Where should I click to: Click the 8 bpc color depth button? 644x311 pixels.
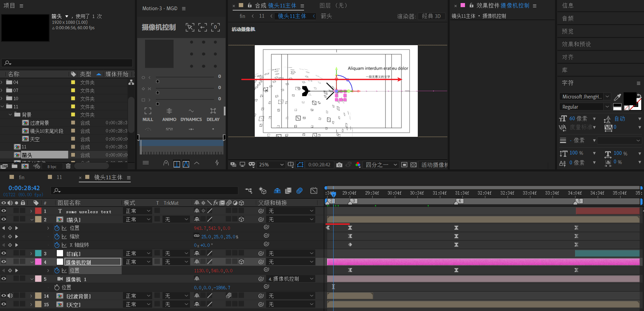[x=52, y=166]
